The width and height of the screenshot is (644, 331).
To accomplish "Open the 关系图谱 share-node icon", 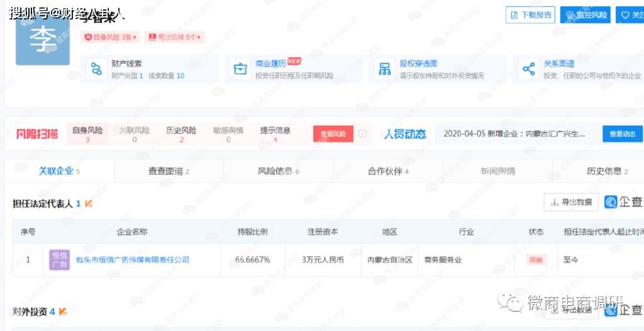I will pos(528,69).
